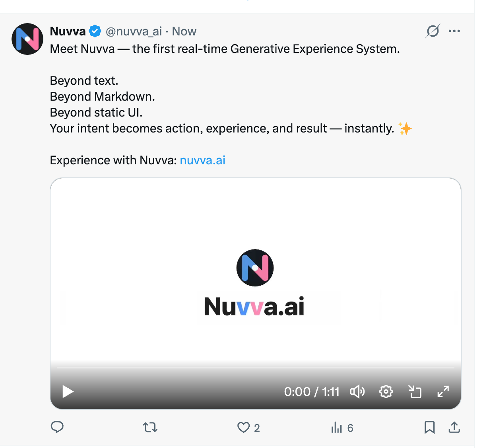Click the video progress bar
This screenshot has height=448, width=489.
click(x=255, y=368)
